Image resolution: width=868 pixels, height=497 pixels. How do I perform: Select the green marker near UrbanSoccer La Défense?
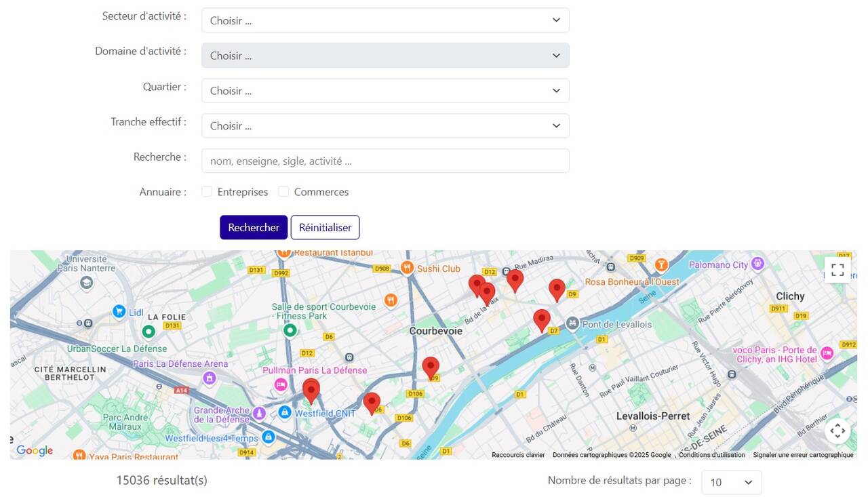(x=149, y=332)
